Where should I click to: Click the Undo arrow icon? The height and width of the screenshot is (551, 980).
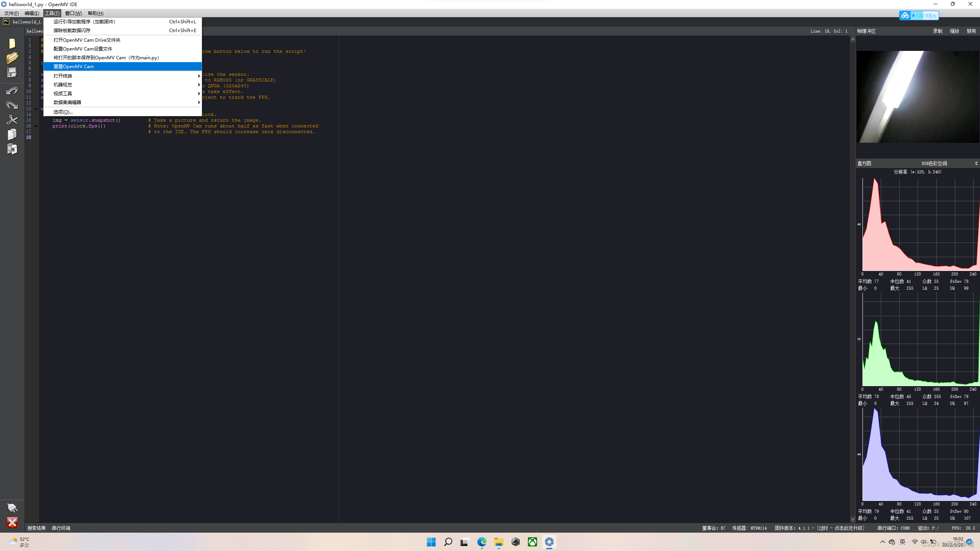coord(12,91)
